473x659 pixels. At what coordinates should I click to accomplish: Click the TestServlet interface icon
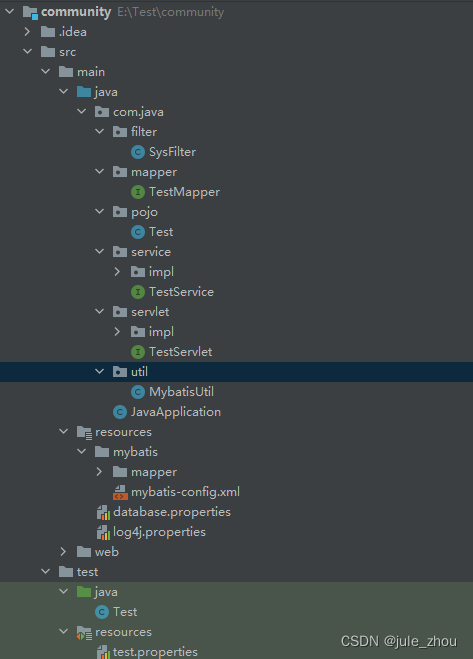click(137, 352)
